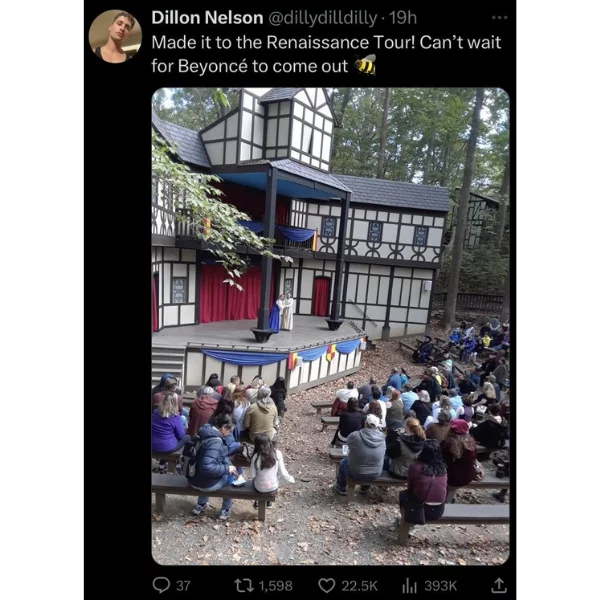Image resolution: width=600 pixels, height=600 pixels.
Task: Open the attached theater photo
Action: pos(331,326)
